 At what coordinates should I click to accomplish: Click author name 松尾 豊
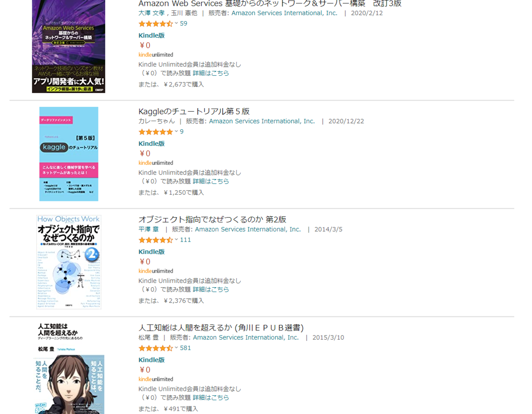click(149, 337)
